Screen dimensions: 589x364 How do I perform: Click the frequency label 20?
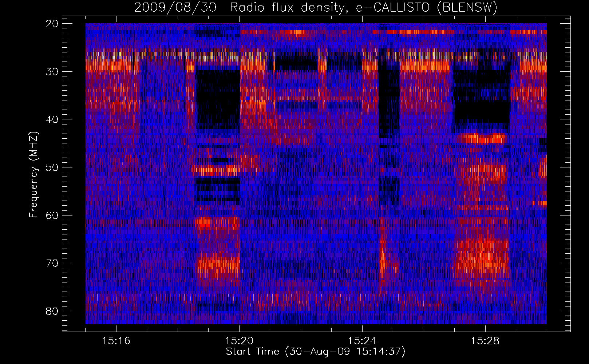pyautogui.click(x=52, y=24)
